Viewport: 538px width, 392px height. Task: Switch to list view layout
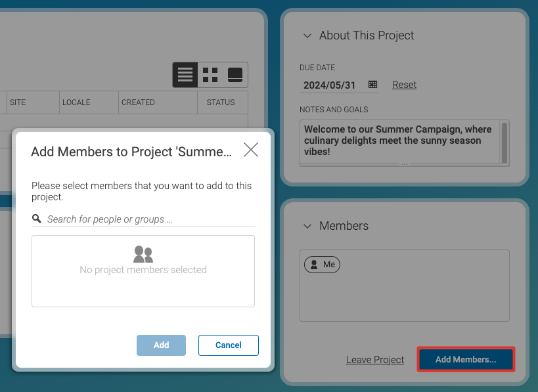coord(185,75)
